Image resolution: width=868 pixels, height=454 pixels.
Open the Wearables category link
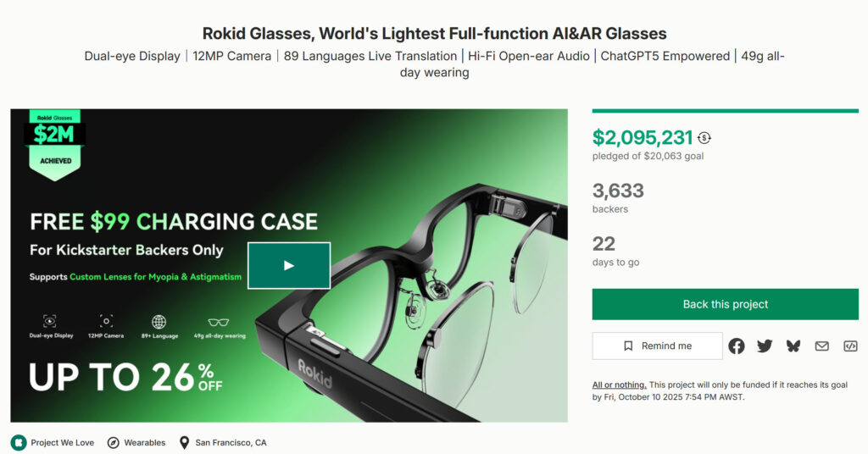point(144,442)
